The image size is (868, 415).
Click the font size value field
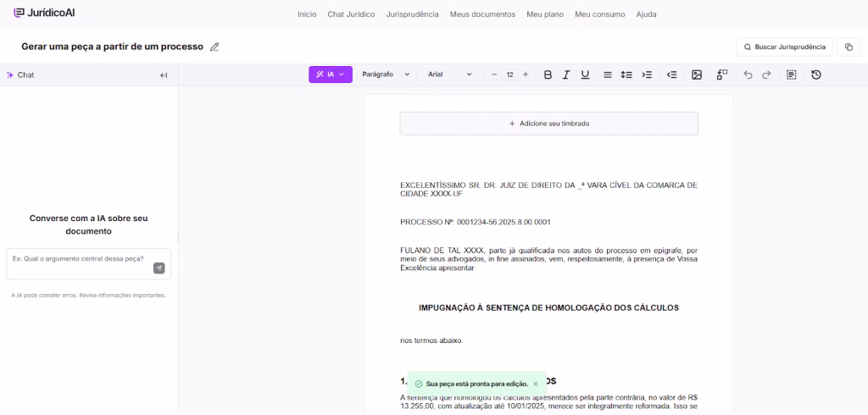pyautogui.click(x=509, y=75)
